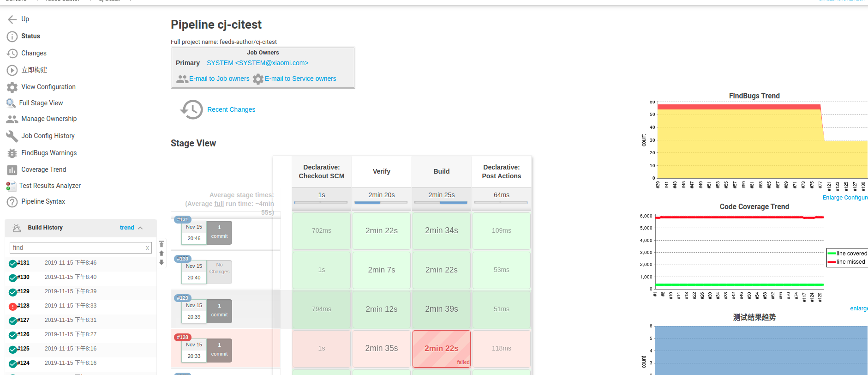Open the Full Stage View menu item
Screen dimensions: 868x375
[x=41, y=103]
